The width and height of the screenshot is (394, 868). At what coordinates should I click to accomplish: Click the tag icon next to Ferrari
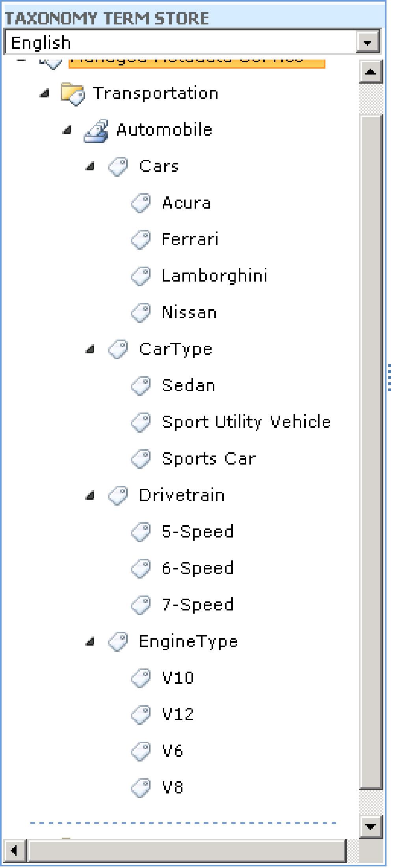141,240
